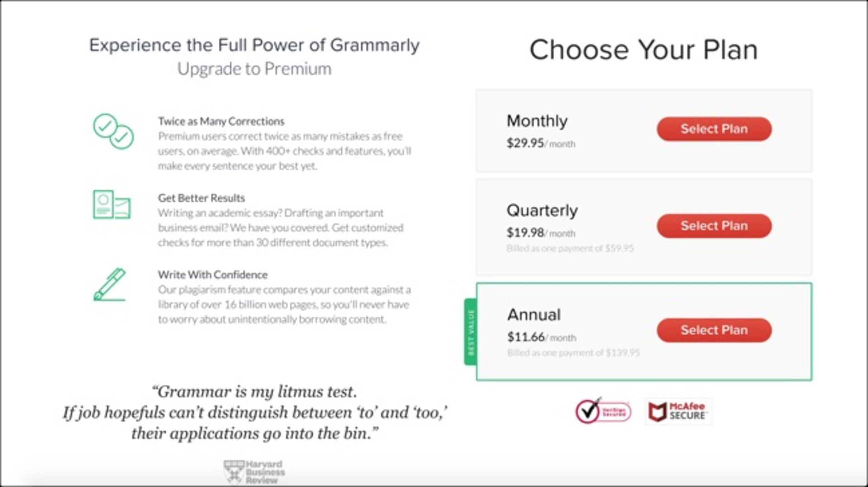Select the Monthly plan button

(714, 129)
